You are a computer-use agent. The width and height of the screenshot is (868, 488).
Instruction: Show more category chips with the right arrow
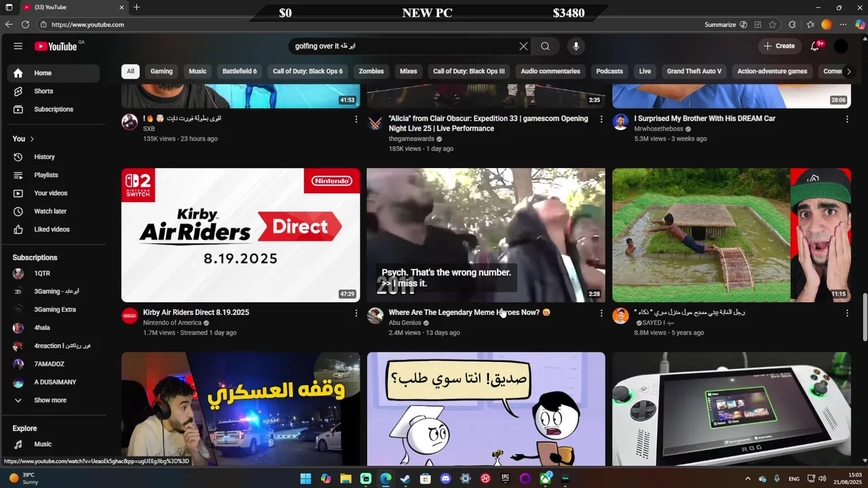(x=848, y=71)
